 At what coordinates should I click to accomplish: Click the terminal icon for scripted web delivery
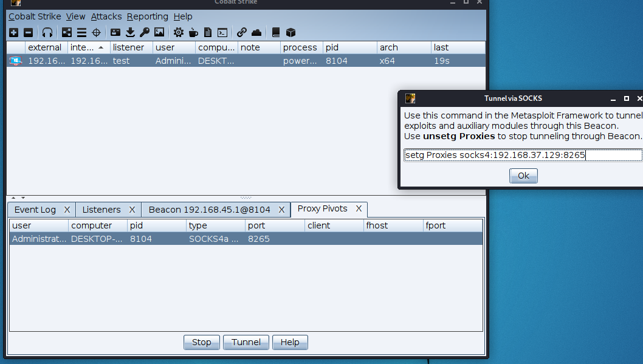pos(222,32)
